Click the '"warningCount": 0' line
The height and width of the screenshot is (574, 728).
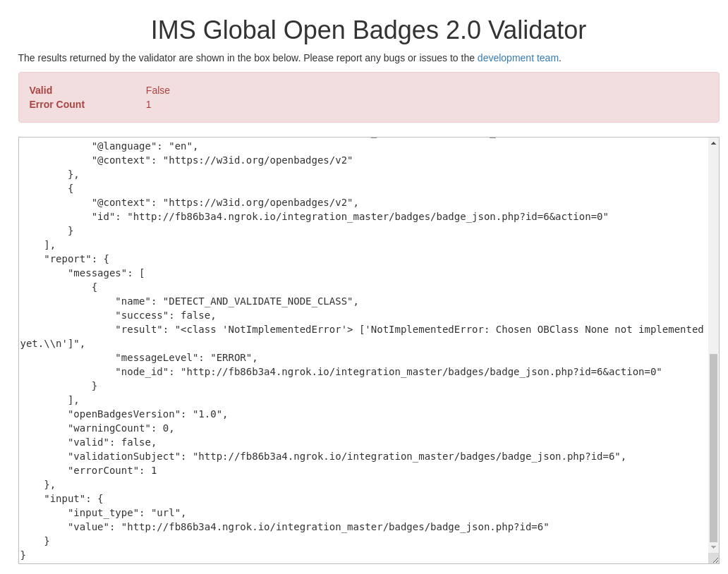[x=121, y=428]
